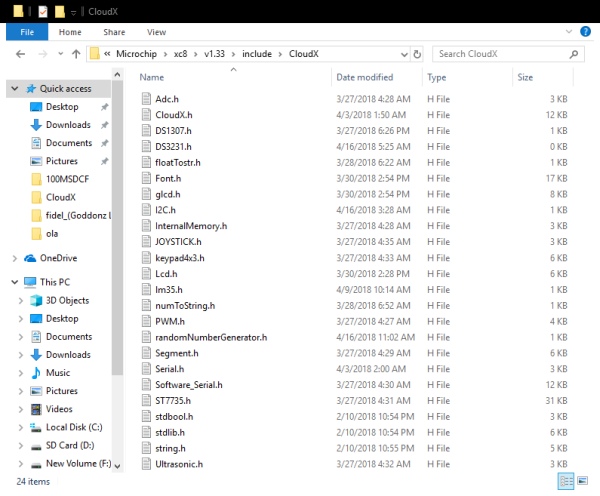The width and height of the screenshot is (600, 496).
Task: Navigate to xc8 in breadcrumb
Action: pyautogui.click(x=181, y=54)
